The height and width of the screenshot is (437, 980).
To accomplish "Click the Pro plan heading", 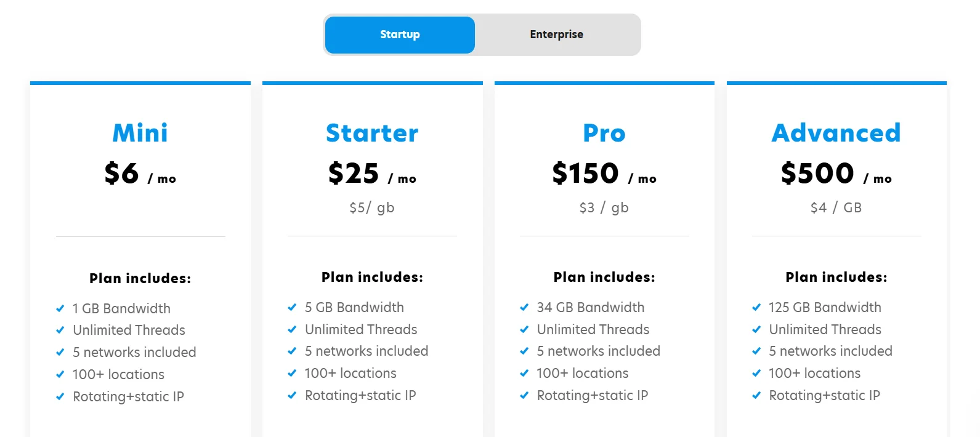I will pyautogui.click(x=604, y=133).
